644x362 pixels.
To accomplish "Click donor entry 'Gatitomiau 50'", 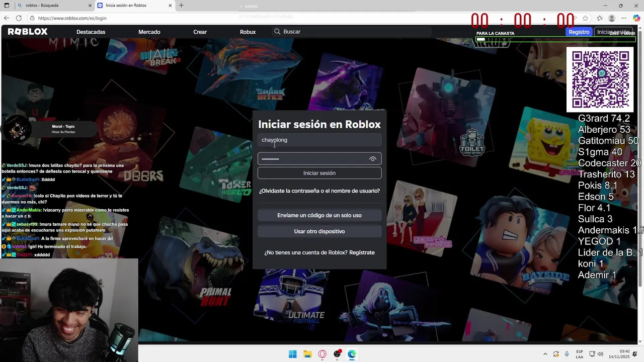I will point(608,141).
